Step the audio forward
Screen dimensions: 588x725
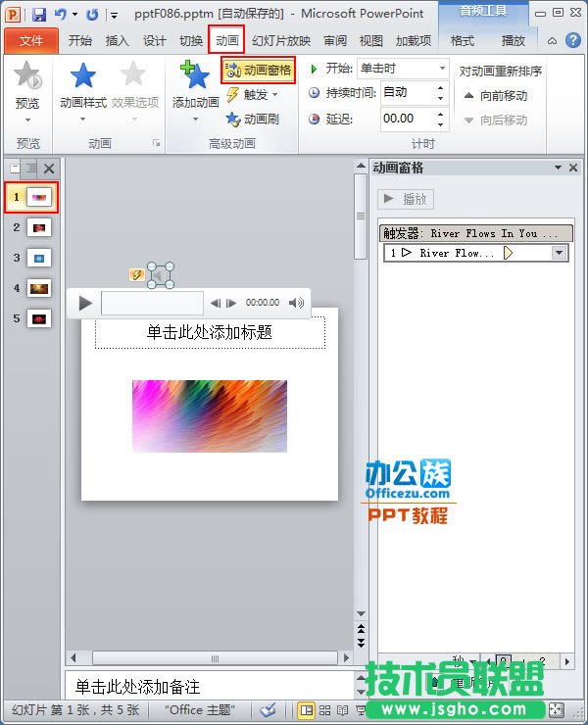pos(231,303)
